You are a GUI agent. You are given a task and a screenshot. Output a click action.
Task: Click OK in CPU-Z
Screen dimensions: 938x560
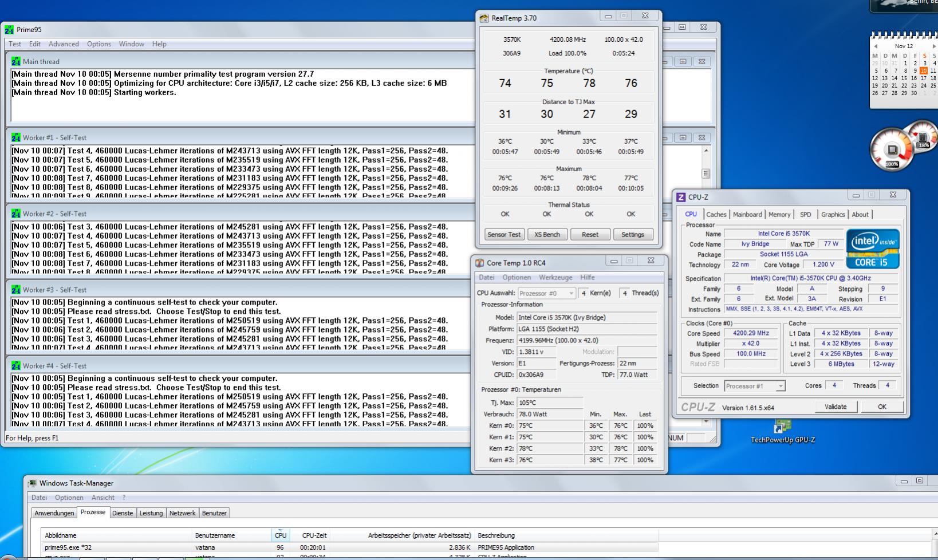pos(882,407)
